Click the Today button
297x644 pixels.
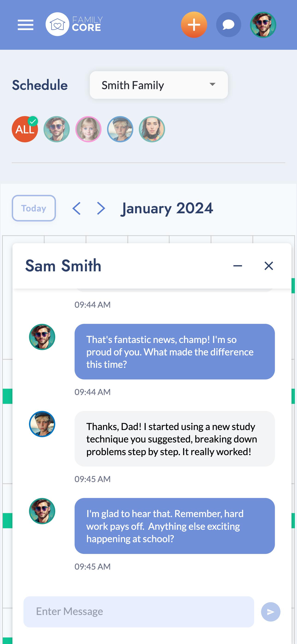pos(34,208)
